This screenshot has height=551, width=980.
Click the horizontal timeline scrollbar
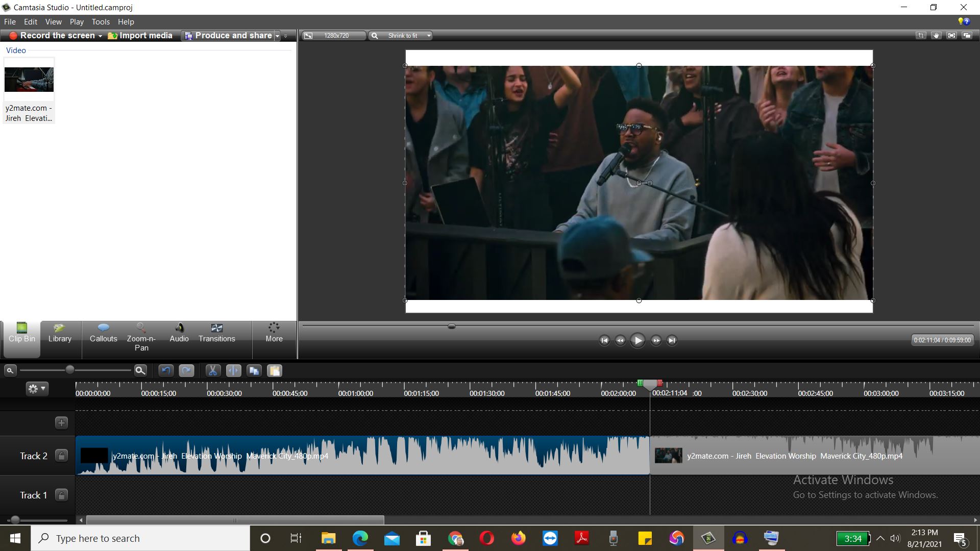(235, 520)
